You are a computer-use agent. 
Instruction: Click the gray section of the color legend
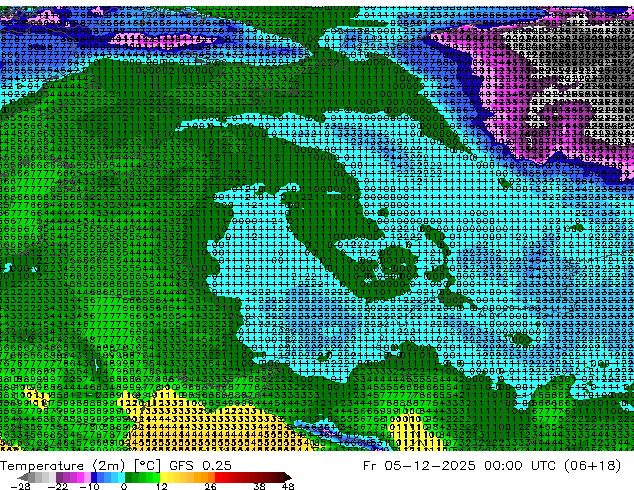point(38,477)
